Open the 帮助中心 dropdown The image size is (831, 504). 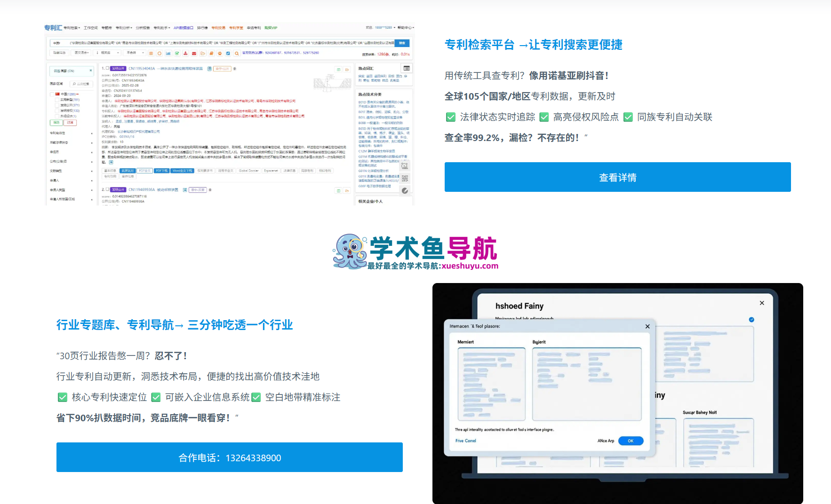tap(406, 28)
